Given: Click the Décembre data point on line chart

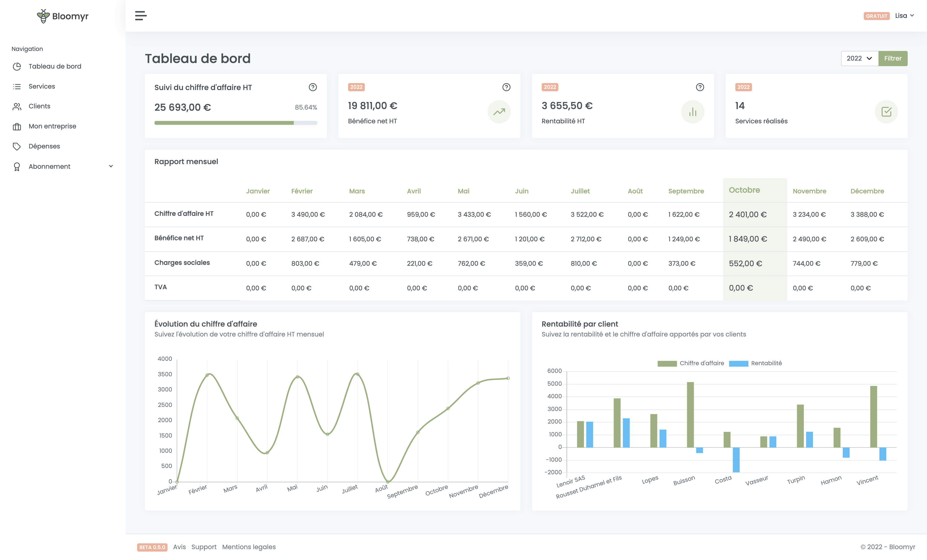Looking at the screenshot, I should click(508, 378).
